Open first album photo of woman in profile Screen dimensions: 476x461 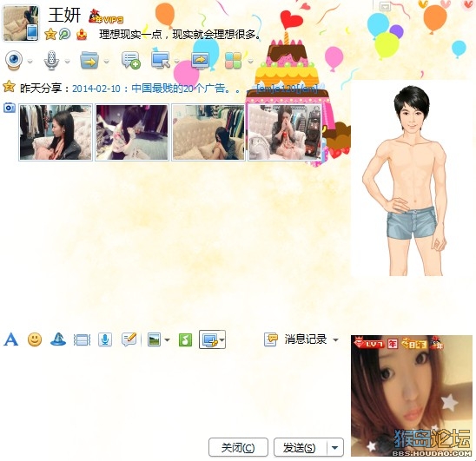point(56,132)
